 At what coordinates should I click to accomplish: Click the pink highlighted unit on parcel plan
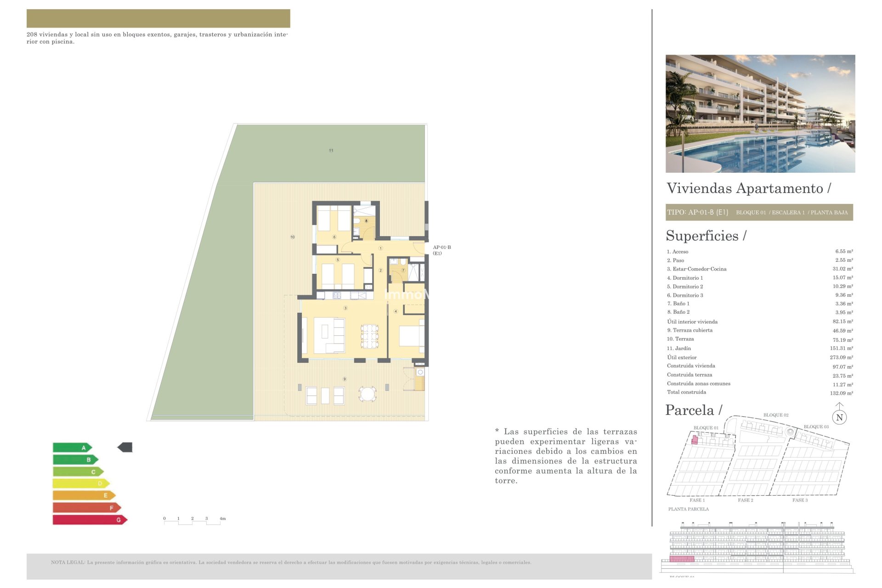tap(695, 440)
